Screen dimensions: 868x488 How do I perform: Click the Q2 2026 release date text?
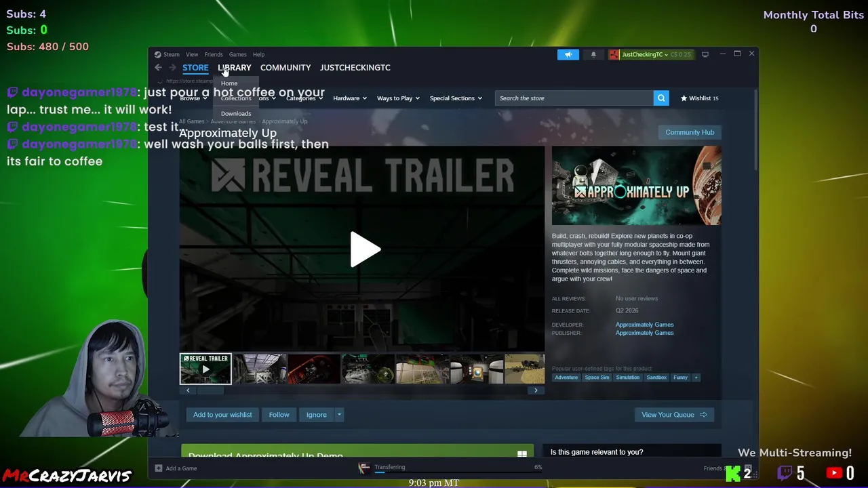627,310
